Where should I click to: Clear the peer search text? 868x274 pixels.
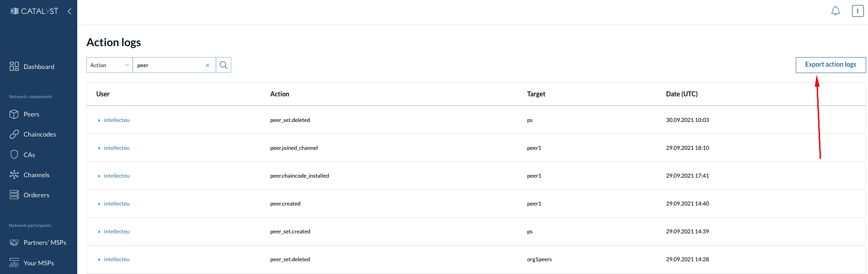tap(208, 65)
